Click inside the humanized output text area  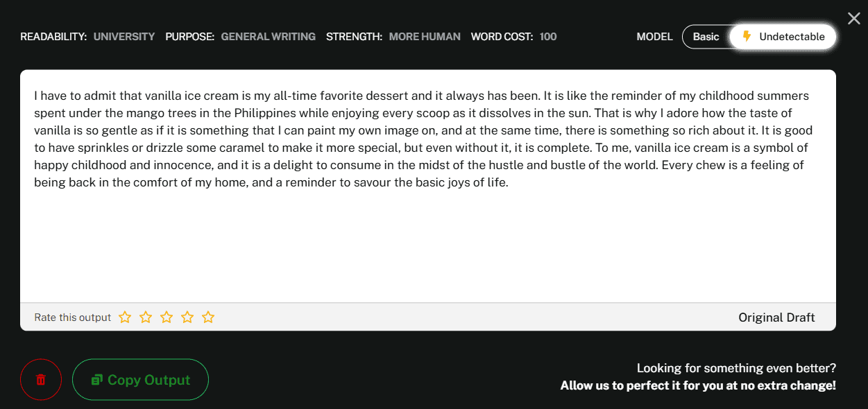[428, 186]
